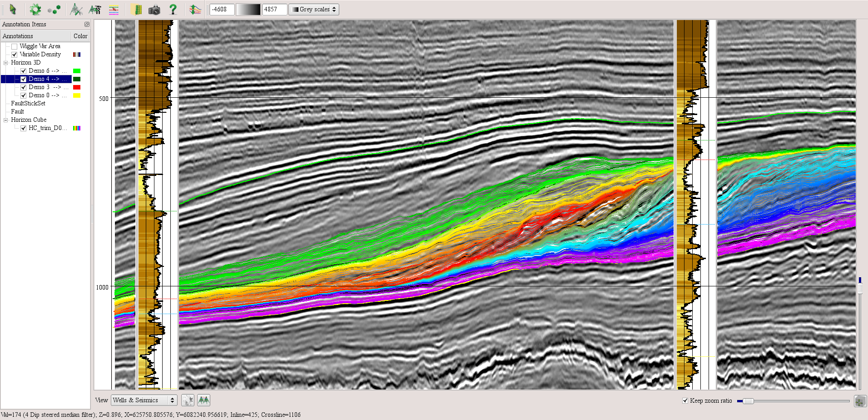Open help with the green question mark
This screenshot has height=420, width=868.
(x=173, y=9)
